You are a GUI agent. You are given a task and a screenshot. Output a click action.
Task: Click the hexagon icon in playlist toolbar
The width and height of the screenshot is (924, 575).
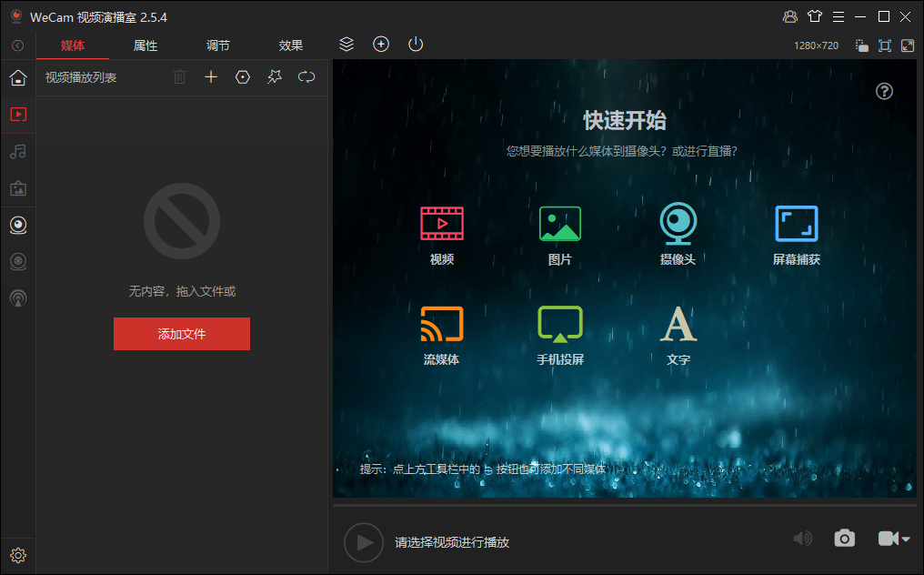click(x=243, y=76)
